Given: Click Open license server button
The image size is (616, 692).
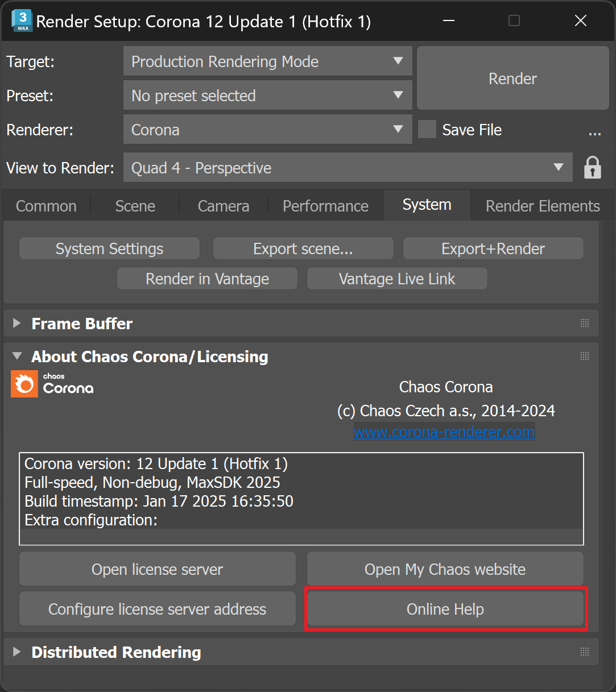Looking at the screenshot, I should point(158,569).
